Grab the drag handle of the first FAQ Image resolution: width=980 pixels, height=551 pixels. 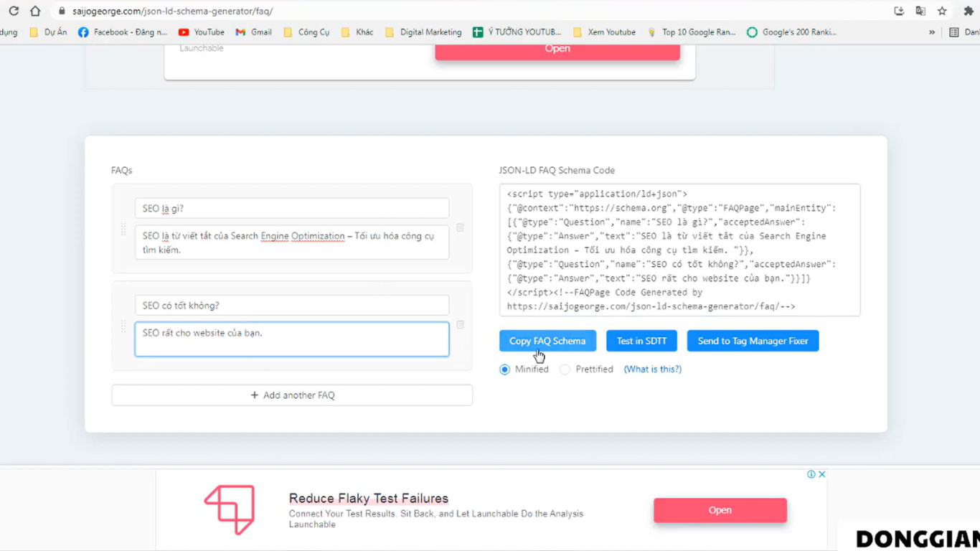click(123, 230)
